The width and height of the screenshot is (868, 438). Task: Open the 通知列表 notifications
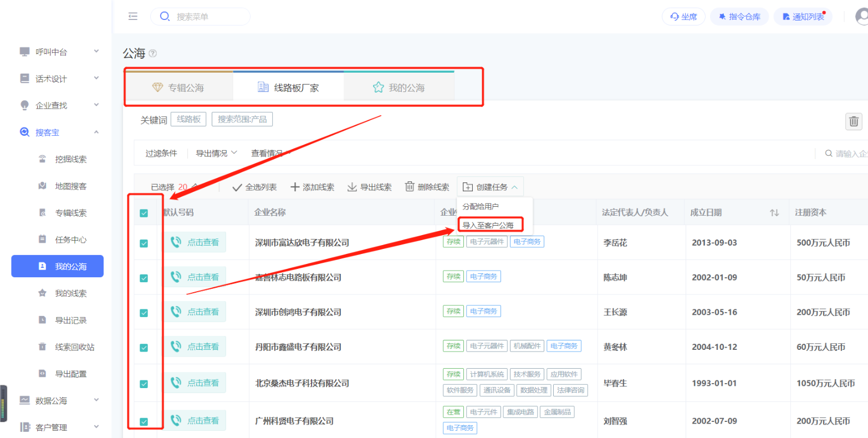[x=803, y=17]
